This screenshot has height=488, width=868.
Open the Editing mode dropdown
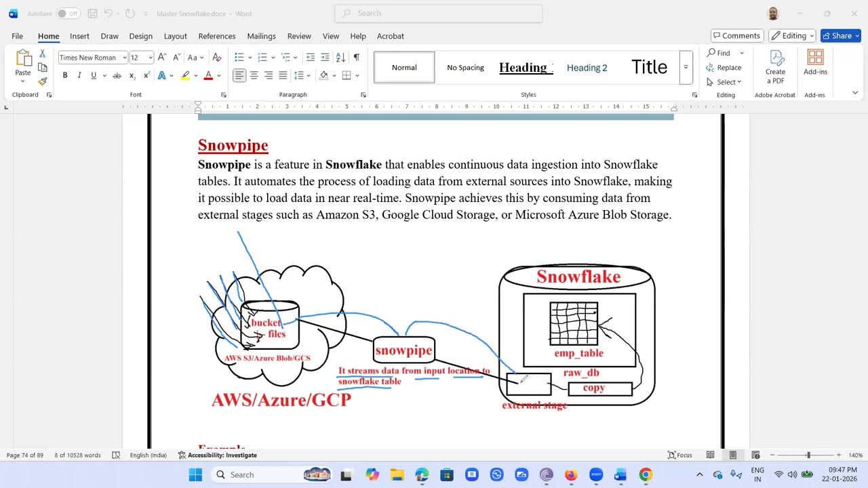[793, 36]
